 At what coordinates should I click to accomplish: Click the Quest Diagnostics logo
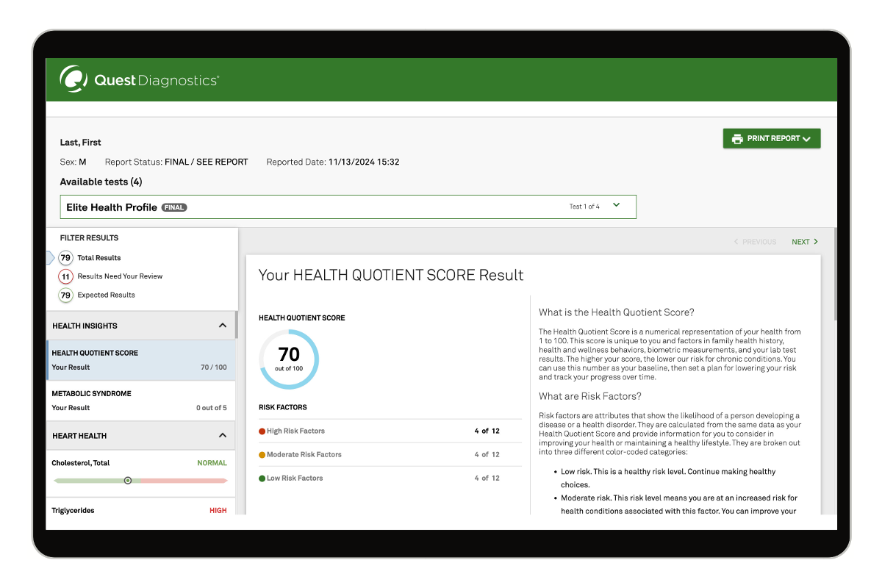[139, 79]
